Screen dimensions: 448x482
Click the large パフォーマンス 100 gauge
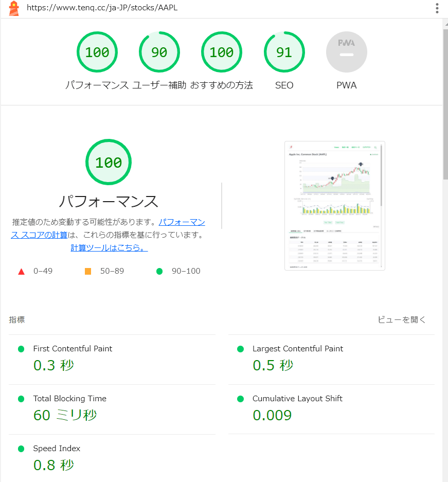click(x=109, y=162)
